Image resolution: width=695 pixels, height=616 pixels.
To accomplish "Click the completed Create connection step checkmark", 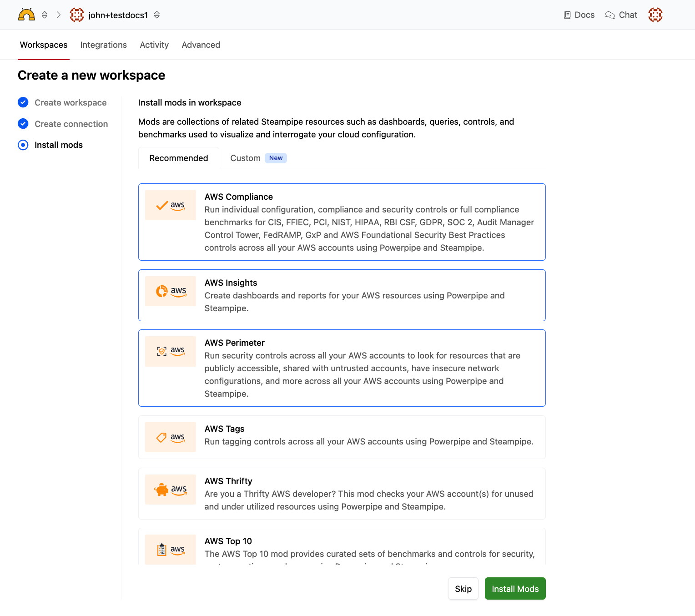I will 23,124.
